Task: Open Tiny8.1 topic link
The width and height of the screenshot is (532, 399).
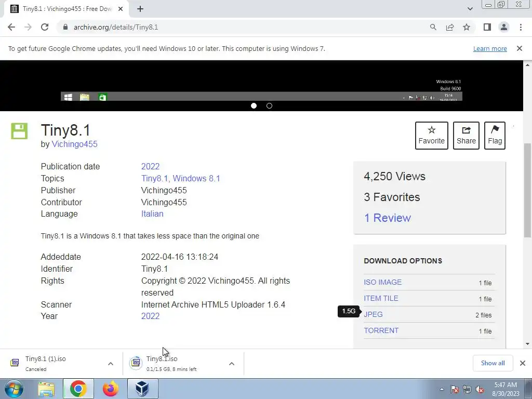Action: pyautogui.click(x=155, y=179)
